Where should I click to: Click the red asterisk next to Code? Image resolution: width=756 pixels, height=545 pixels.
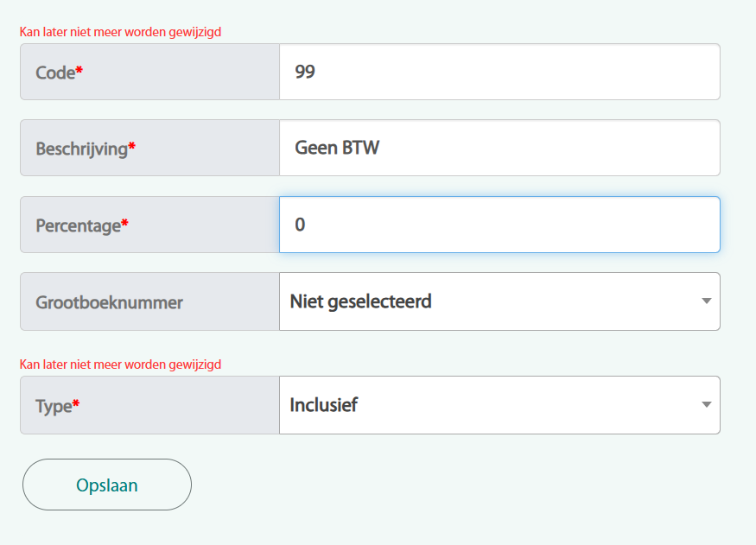pyautogui.click(x=79, y=70)
